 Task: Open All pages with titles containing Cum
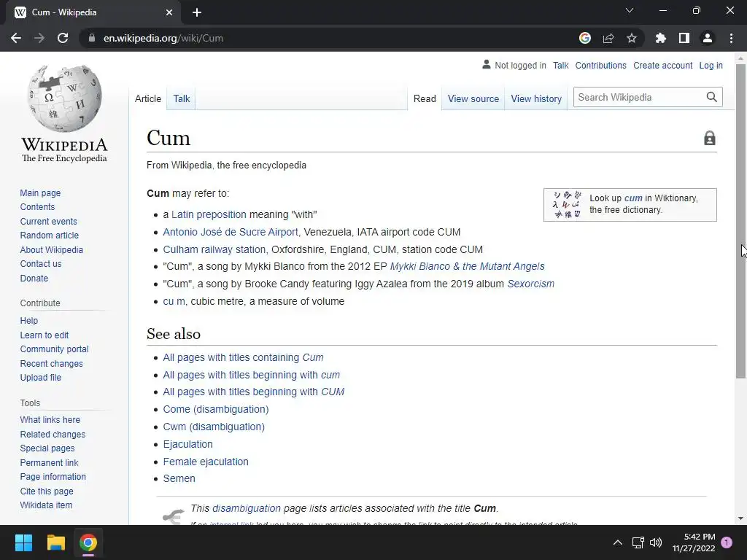(x=243, y=357)
